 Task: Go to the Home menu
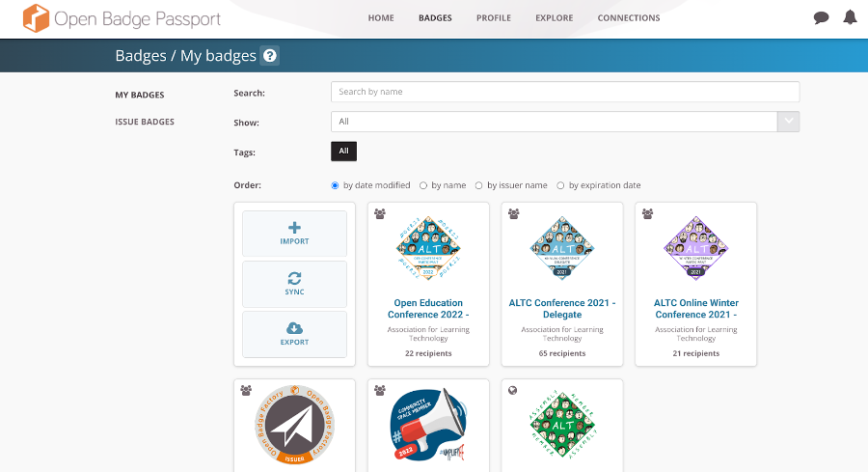381,17
